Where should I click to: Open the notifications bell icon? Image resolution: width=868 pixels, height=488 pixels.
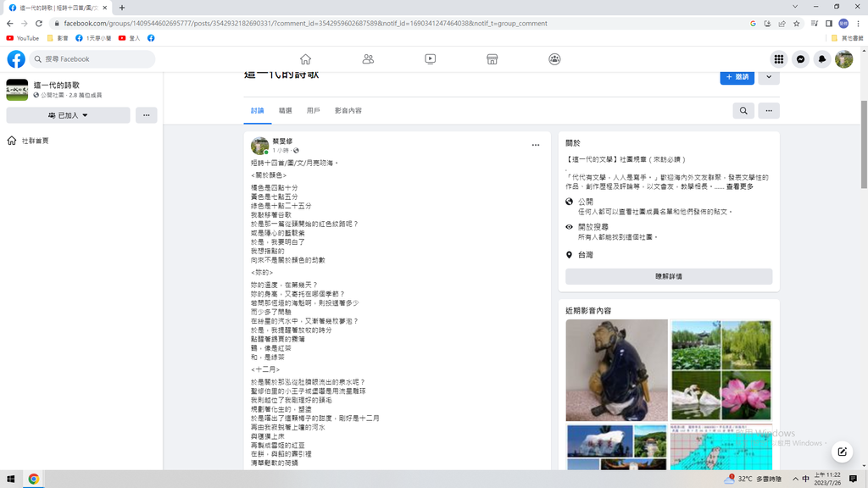[x=821, y=59]
